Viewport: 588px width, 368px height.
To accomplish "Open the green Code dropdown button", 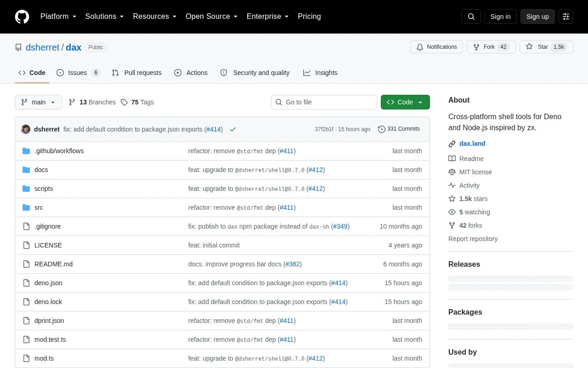I will (x=405, y=102).
